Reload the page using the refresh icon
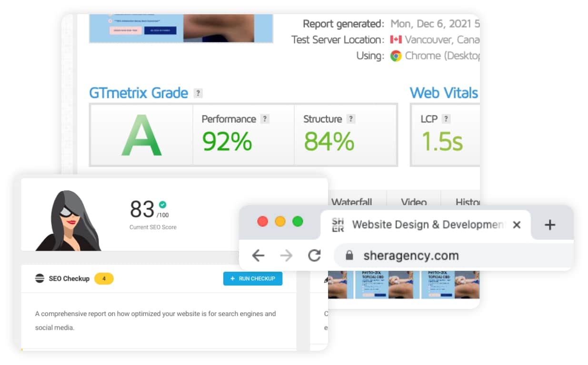This screenshot has width=588, height=365. [x=314, y=256]
